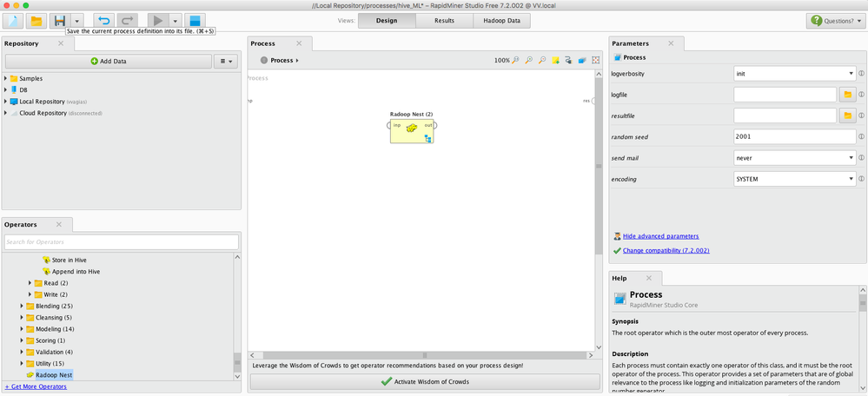Browse for resultfile with the folder icon
868x396 pixels.
[847, 115]
